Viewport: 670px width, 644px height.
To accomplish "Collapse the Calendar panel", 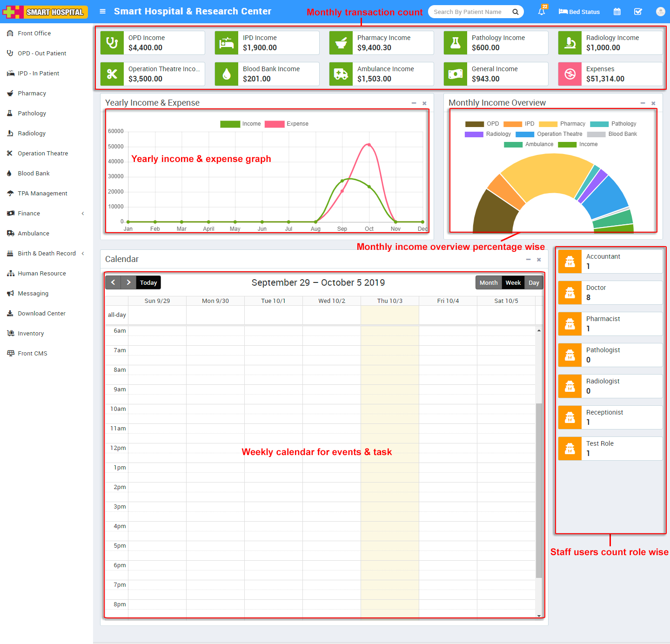I will [528, 259].
